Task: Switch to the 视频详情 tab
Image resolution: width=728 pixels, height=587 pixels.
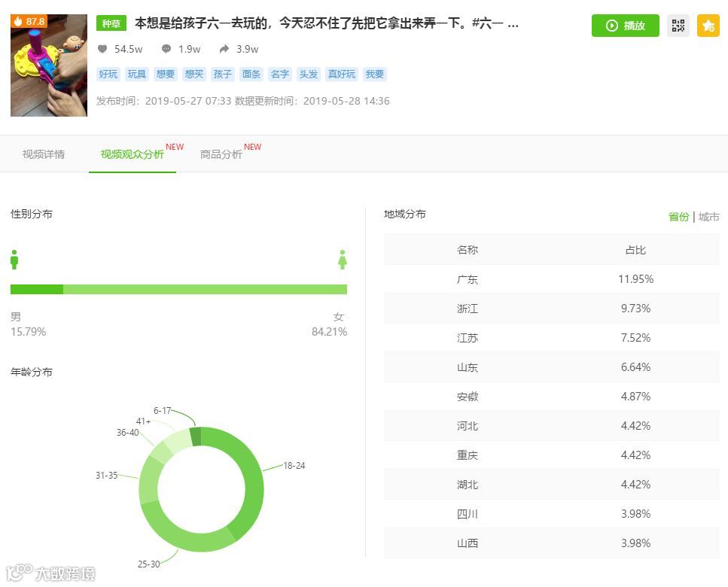Action: 44,154
